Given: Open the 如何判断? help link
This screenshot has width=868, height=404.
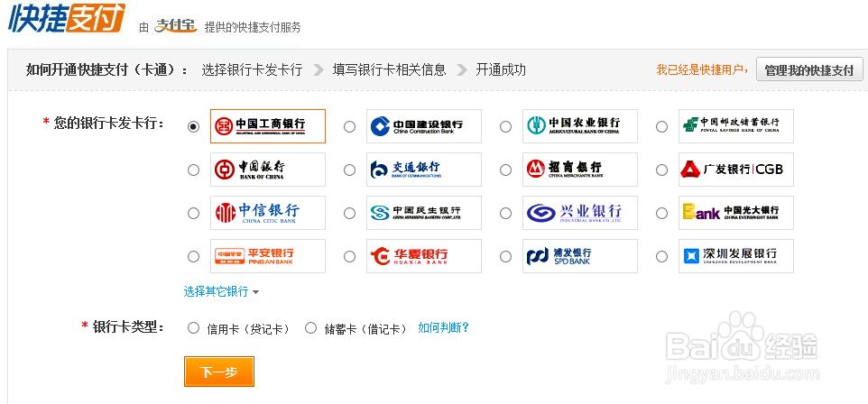Looking at the screenshot, I should pyautogui.click(x=444, y=328).
